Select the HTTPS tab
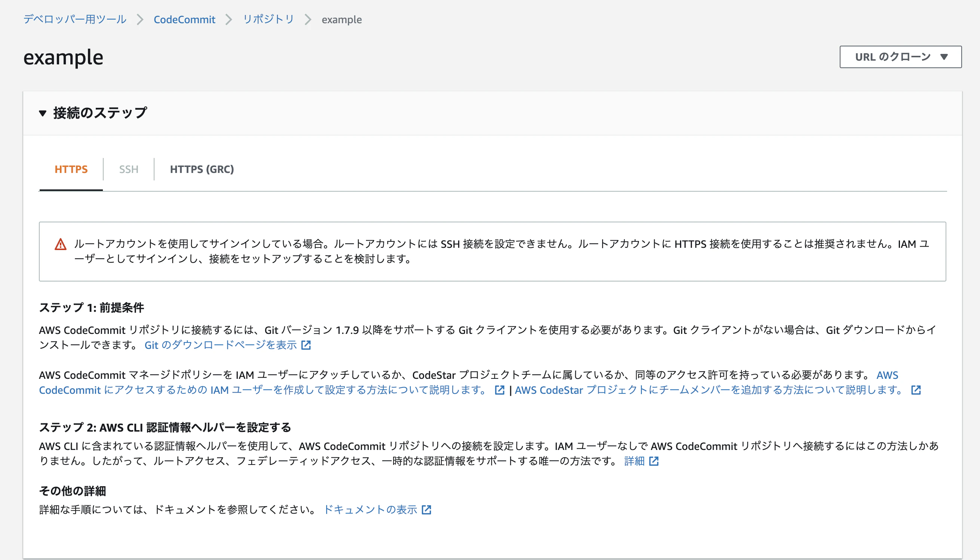Image resolution: width=980 pixels, height=560 pixels. coord(71,169)
